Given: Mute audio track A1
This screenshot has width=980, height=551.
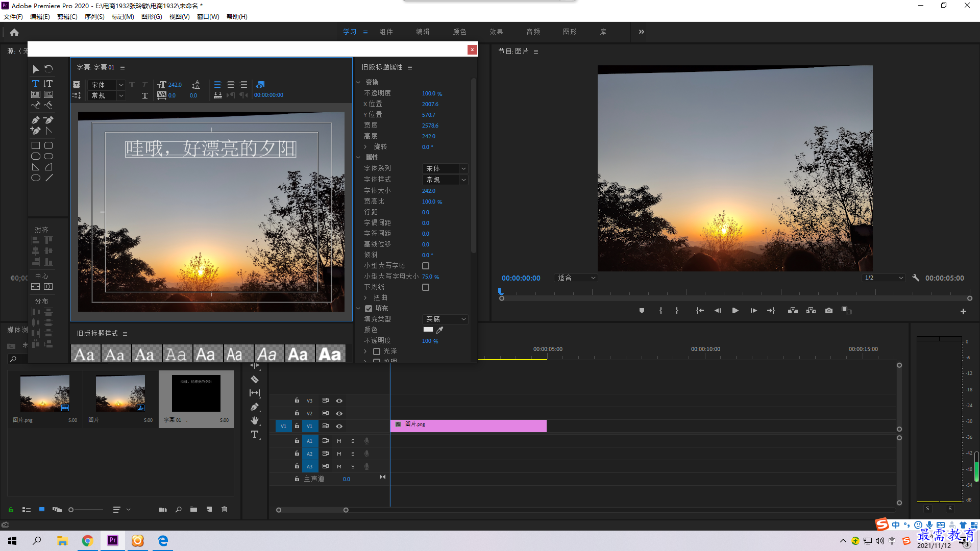Looking at the screenshot, I should coord(339,441).
